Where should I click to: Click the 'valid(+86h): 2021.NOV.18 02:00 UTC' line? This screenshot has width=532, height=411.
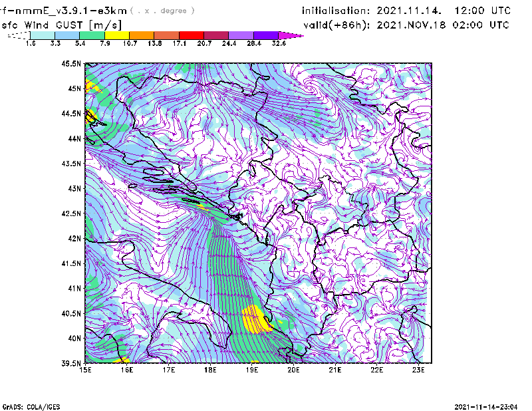pyautogui.click(x=406, y=25)
